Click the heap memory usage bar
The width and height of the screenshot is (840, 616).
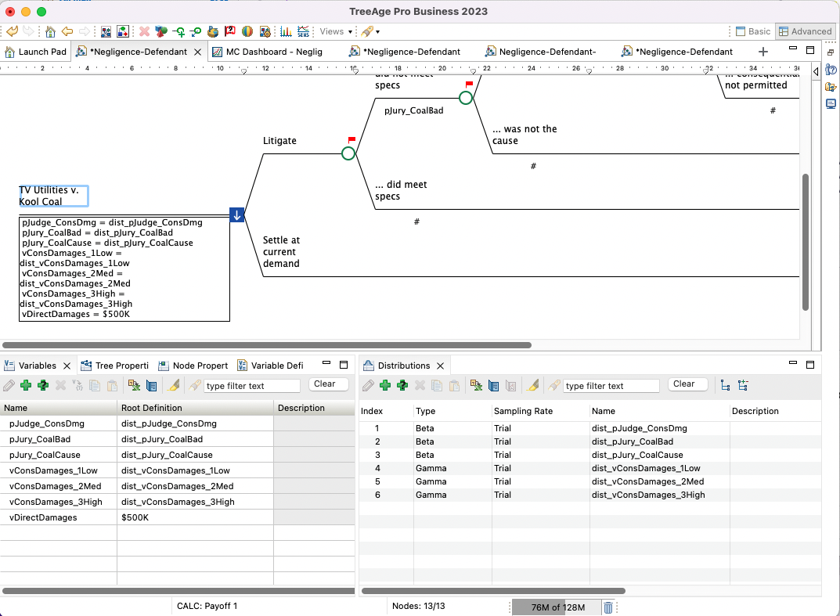(557, 607)
